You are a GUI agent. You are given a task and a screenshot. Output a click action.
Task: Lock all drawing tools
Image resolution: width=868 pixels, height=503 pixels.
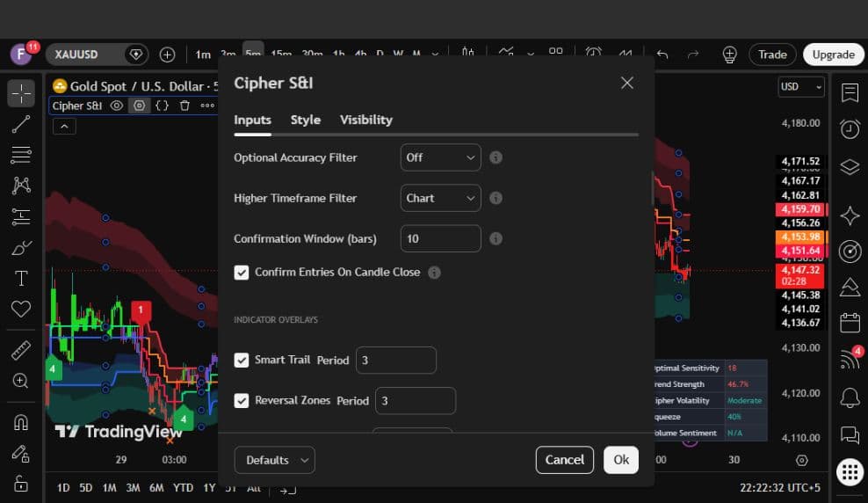[21, 484]
